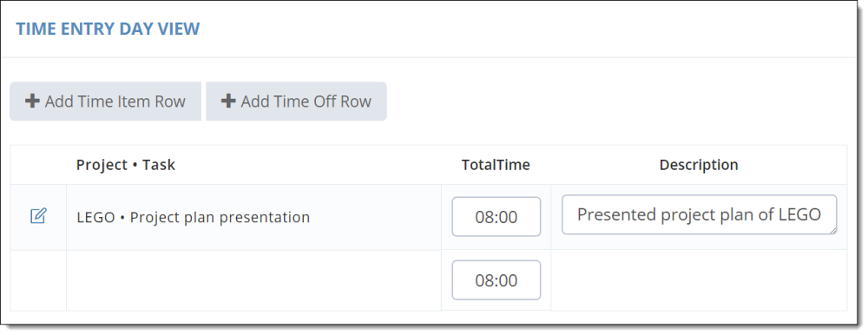Click the blank header cell above edit icon
868x335 pixels.
[38, 165]
